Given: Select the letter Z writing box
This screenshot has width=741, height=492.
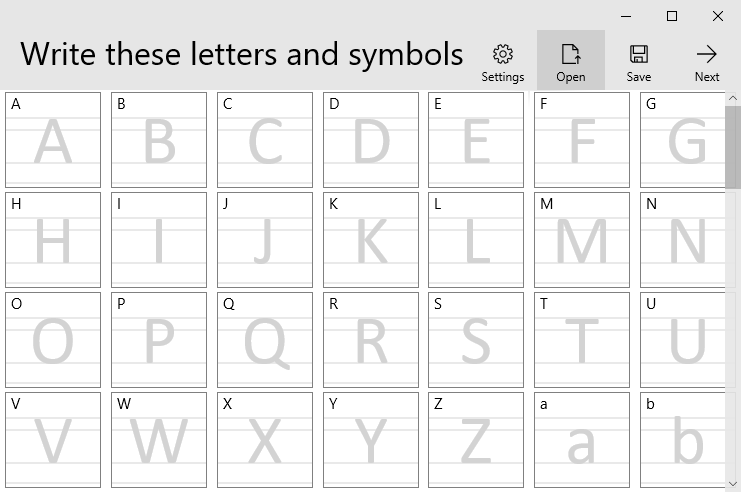Looking at the screenshot, I should 476,440.
